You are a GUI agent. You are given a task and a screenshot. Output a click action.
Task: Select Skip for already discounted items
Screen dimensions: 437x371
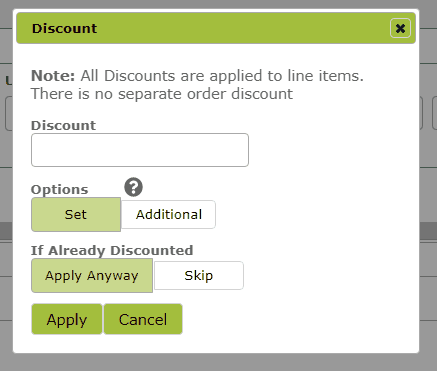click(199, 276)
